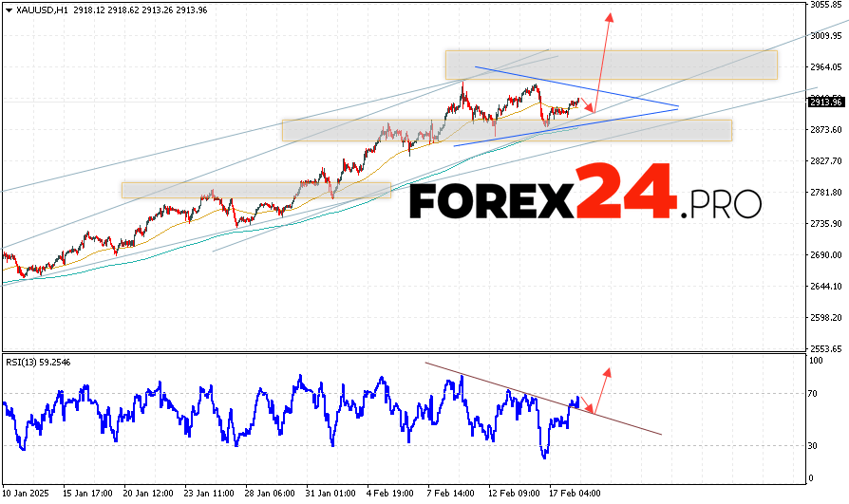Click the 2781.80 price scale value
The width and height of the screenshot is (849, 504).
click(825, 192)
